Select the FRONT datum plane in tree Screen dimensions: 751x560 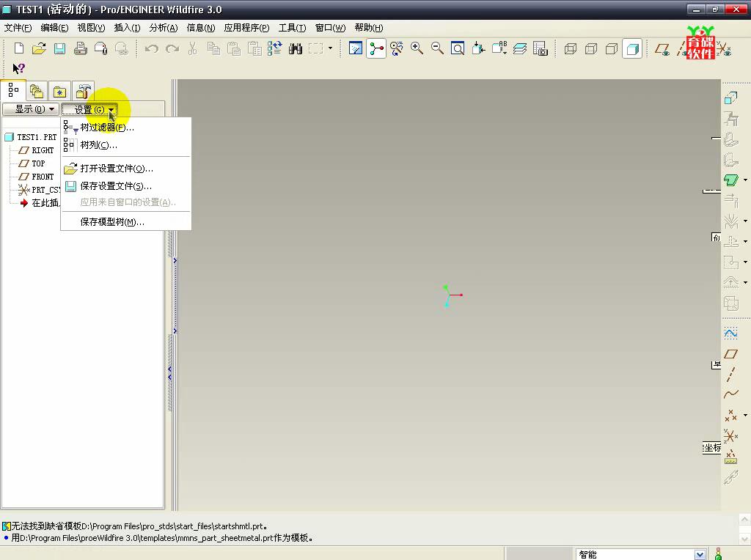pyautogui.click(x=37, y=177)
